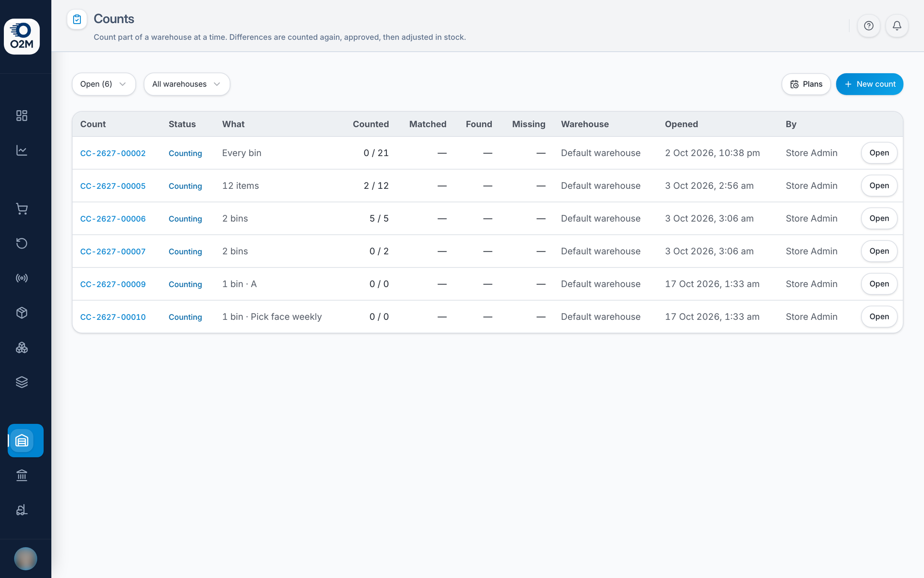Click the '1 bin · Pick face weekly' cell

[272, 317]
